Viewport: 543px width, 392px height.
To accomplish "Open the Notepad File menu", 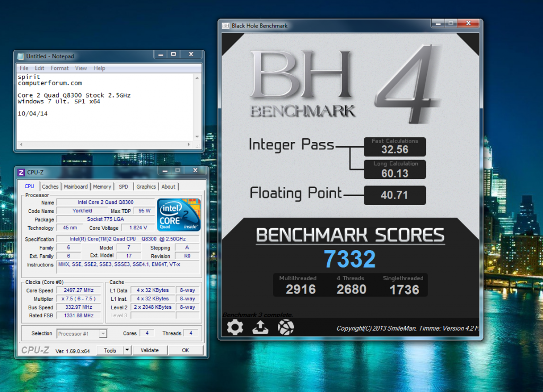I will point(24,68).
